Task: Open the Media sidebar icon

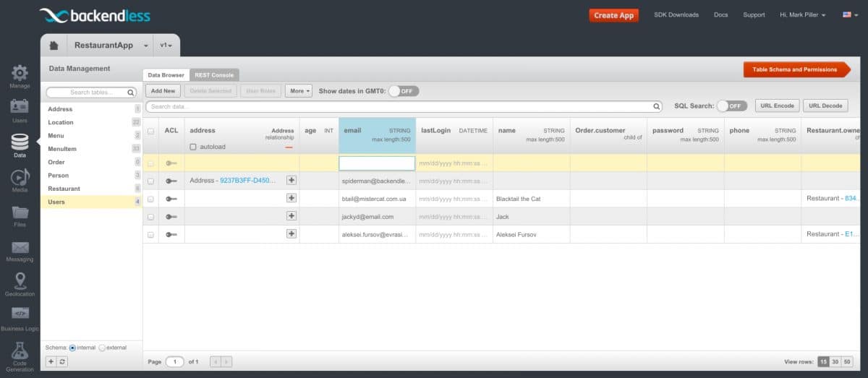Action: coord(20,176)
